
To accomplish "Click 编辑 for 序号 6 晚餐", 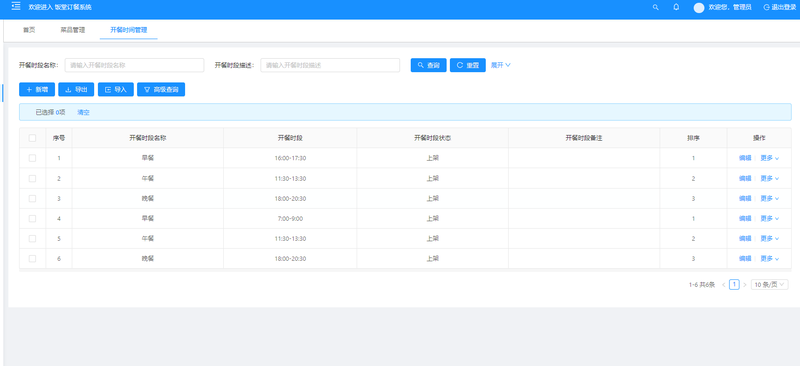I will tap(745, 259).
